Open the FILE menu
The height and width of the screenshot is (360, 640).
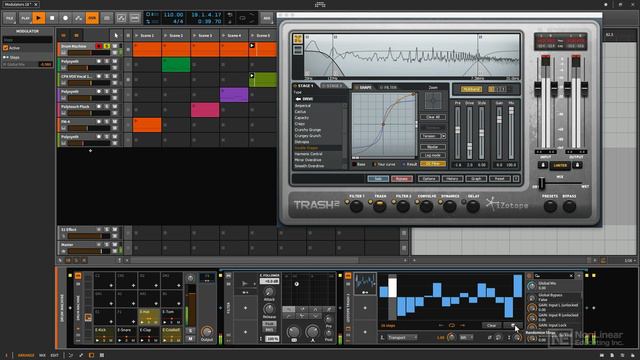[x=9, y=18]
